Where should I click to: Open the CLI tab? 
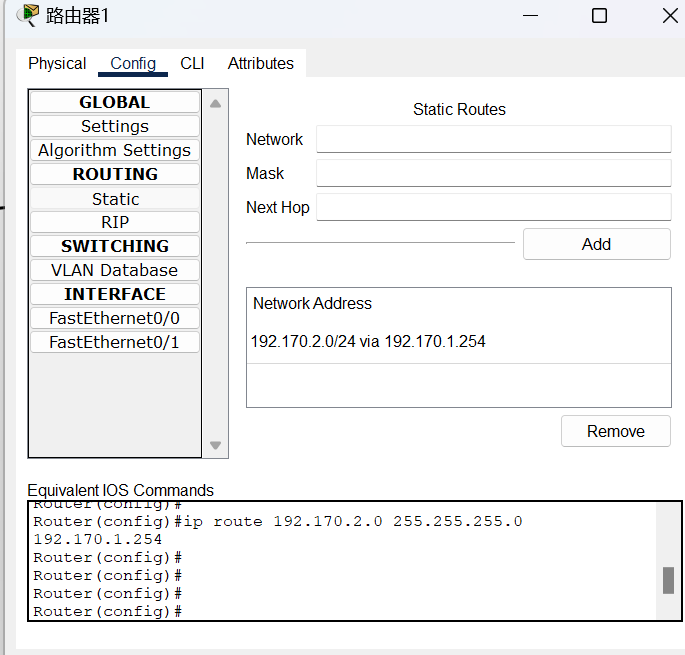(192, 63)
